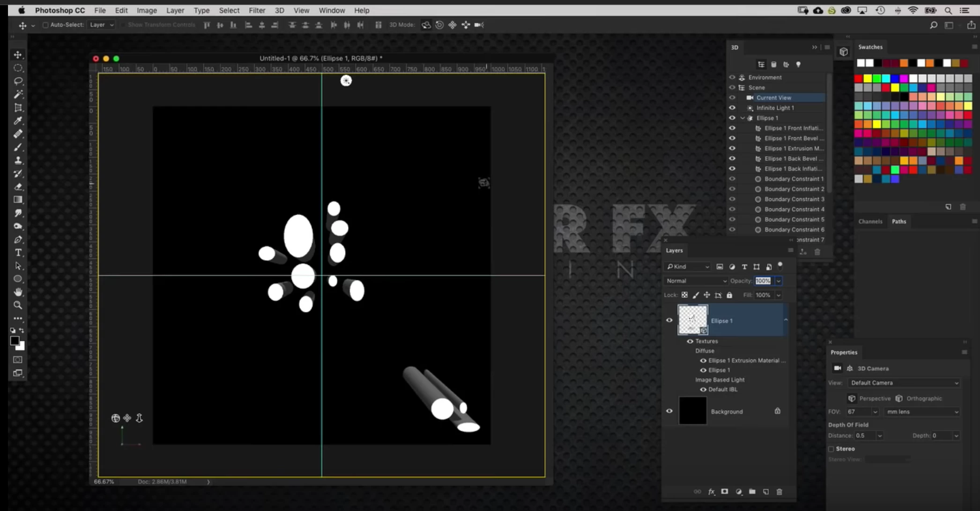The width and height of the screenshot is (980, 511).
Task: Select the Hand tool
Action: tap(18, 292)
